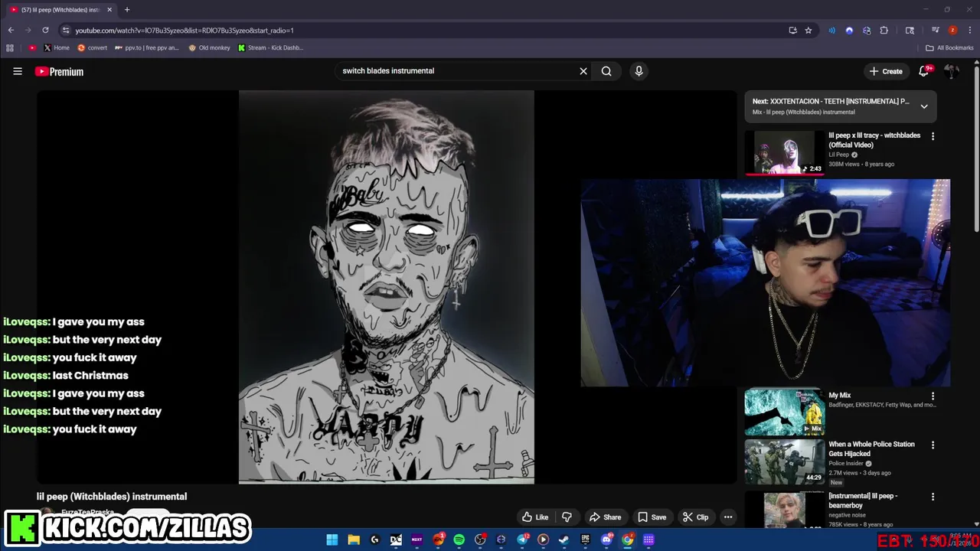Share the video
The image size is (980, 551).
(604, 517)
